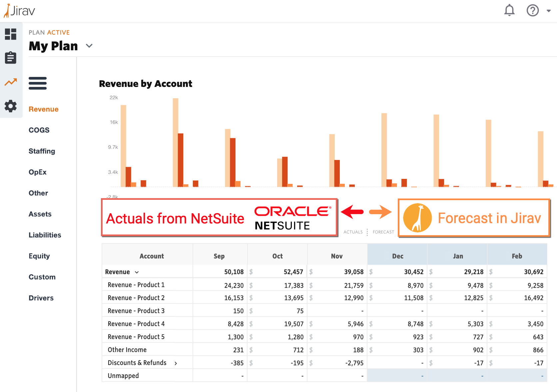Expand the Discounts & Refunds row
The height and width of the screenshot is (392, 557).
point(176,363)
